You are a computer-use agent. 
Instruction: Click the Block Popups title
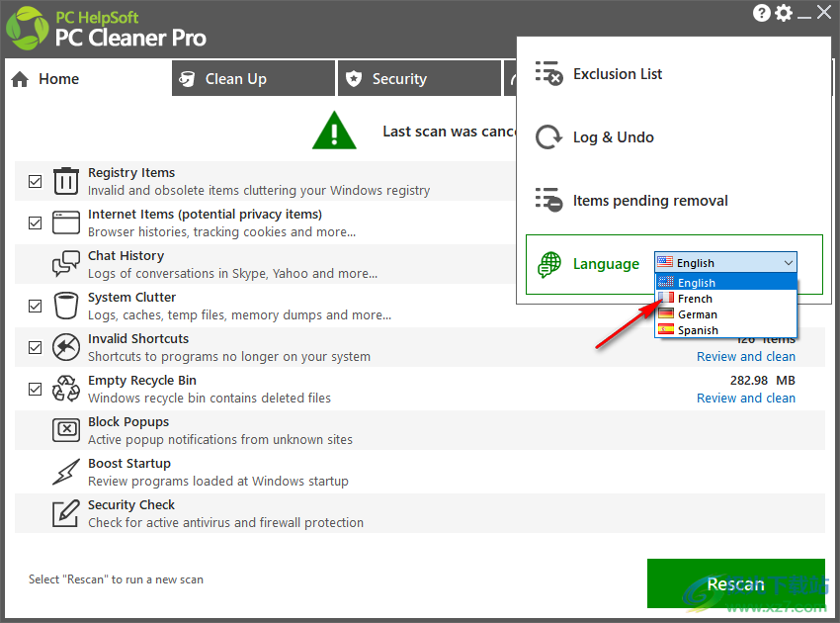(x=128, y=422)
